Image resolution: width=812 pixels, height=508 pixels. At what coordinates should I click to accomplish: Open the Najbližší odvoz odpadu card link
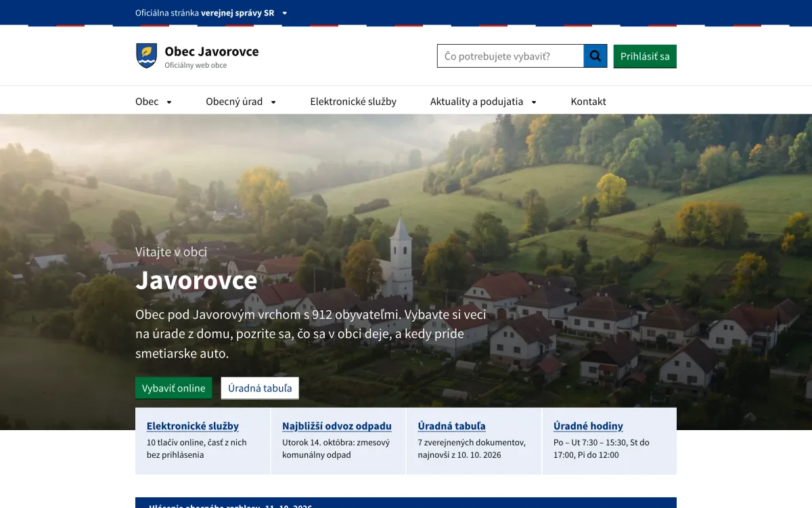coord(337,426)
